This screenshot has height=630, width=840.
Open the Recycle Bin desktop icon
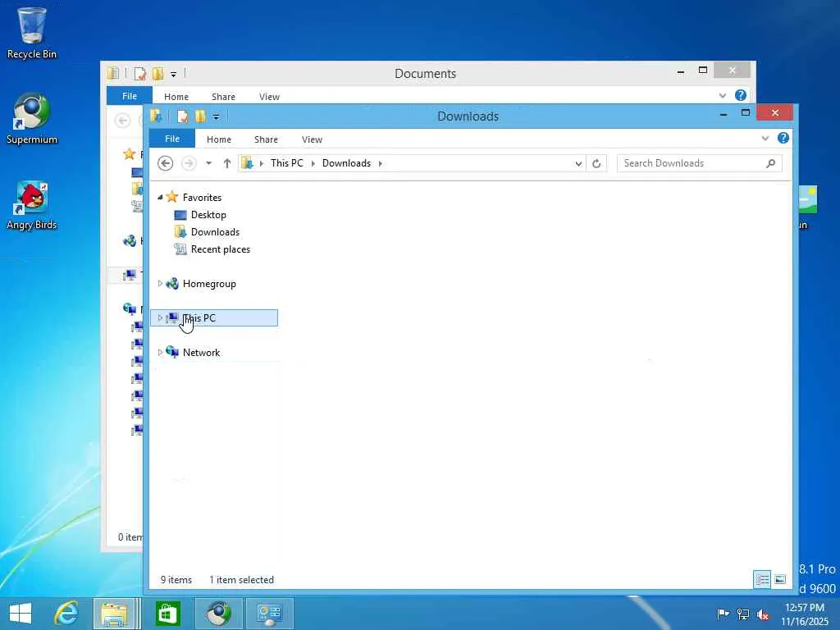tap(32, 32)
